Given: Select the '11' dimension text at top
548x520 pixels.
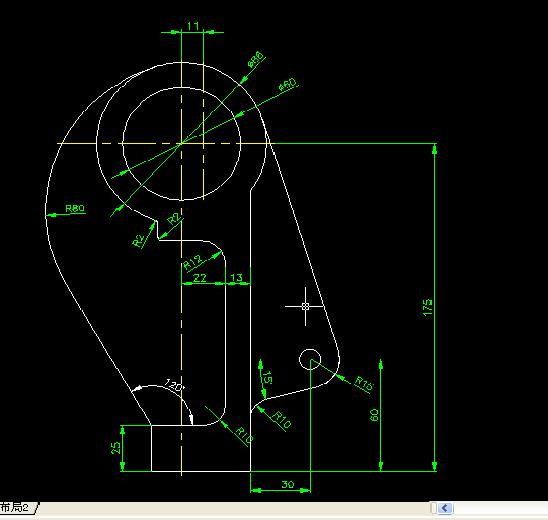Looking at the screenshot, I should (193, 26).
